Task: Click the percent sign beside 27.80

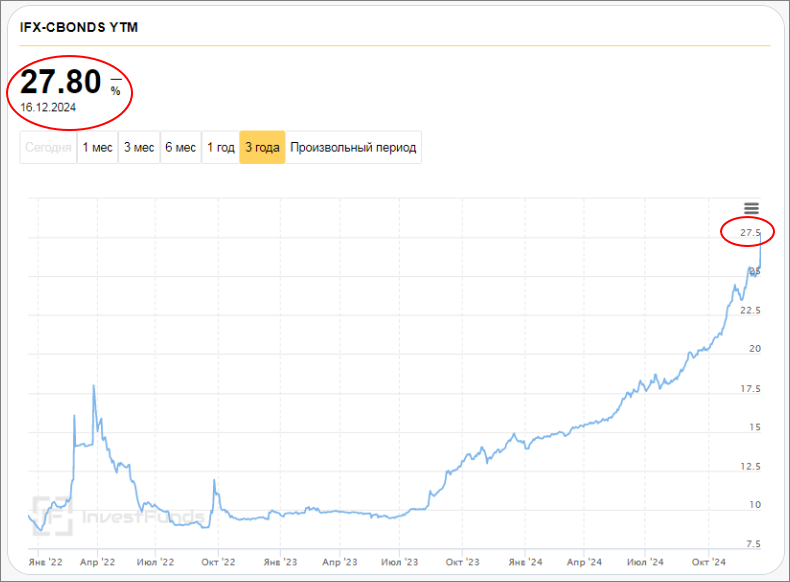Action: click(x=115, y=91)
